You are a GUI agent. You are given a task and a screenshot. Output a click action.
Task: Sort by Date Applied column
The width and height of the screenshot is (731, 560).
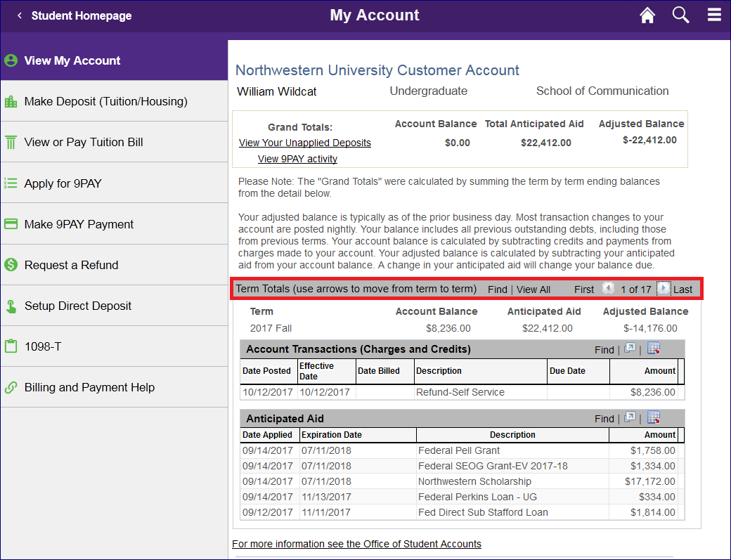pos(267,435)
